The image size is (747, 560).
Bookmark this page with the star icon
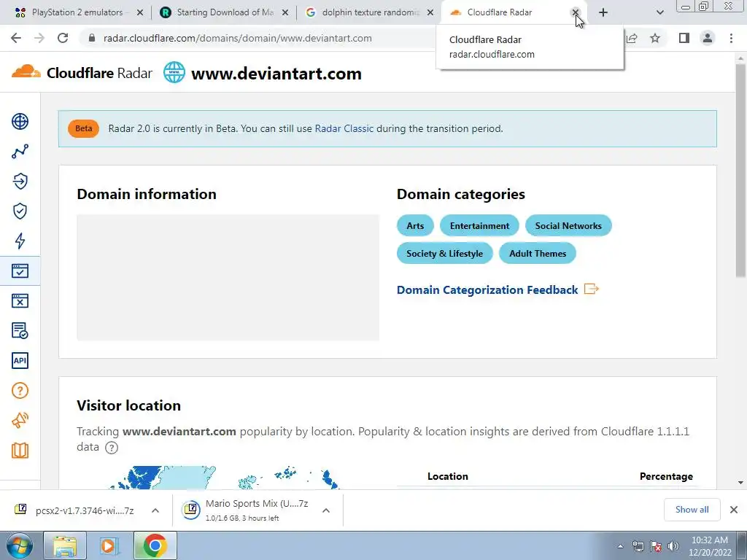click(x=656, y=38)
